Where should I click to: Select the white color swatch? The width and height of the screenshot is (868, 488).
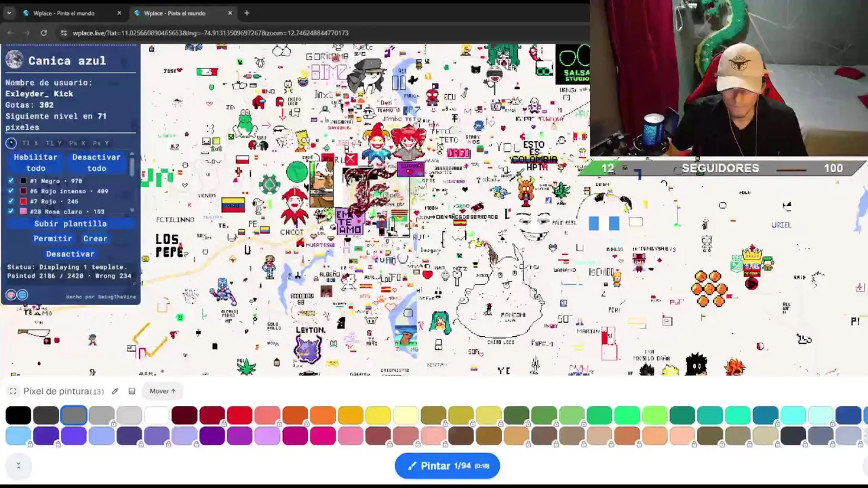pos(157,415)
